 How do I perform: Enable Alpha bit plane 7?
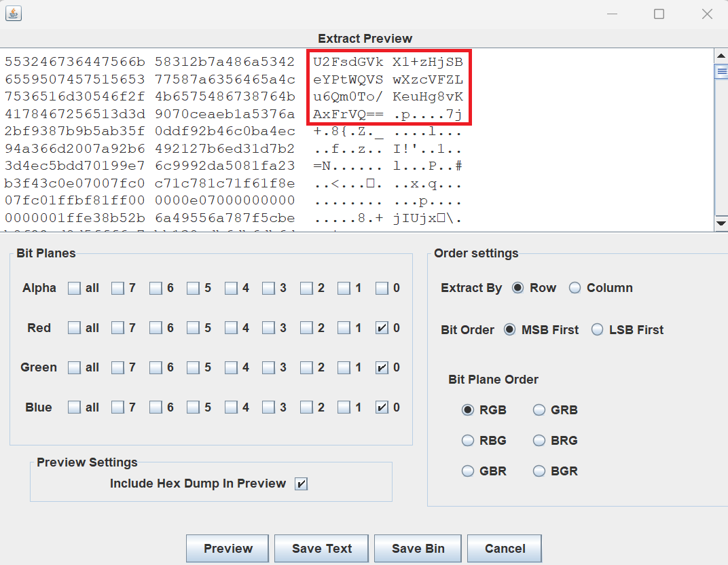click(x=117, y=289)
